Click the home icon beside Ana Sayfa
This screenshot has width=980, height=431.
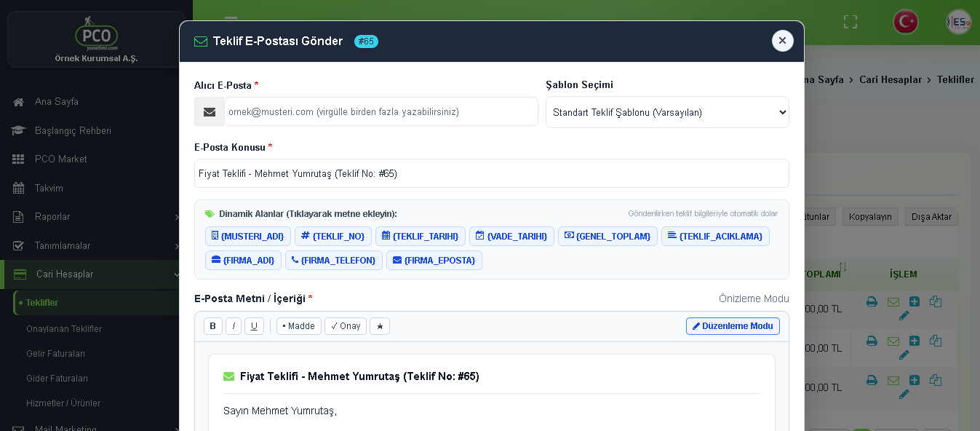click(19, 102)
